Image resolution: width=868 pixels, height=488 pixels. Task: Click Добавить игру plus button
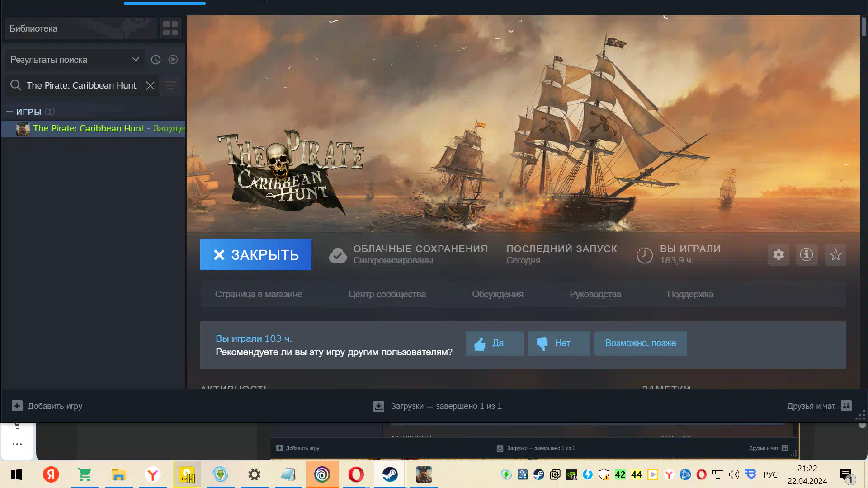[x=47, y=406]
